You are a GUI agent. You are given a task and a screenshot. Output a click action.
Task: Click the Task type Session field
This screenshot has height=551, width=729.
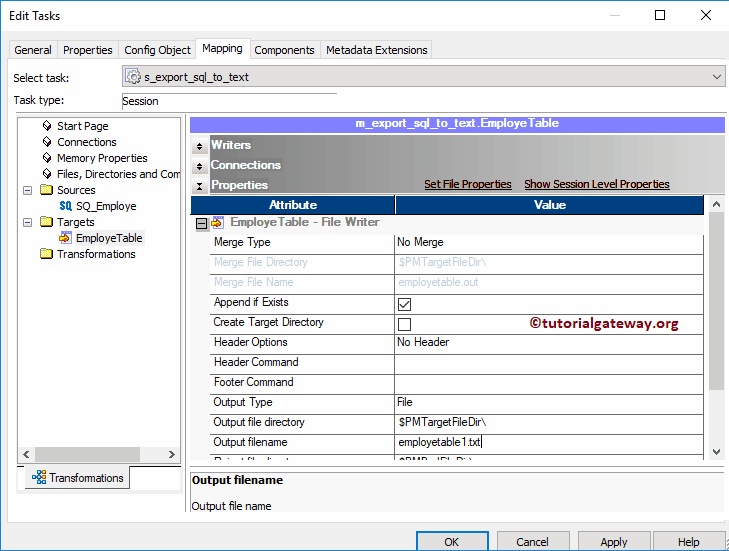pyautogui.click(x=229, y=101)
